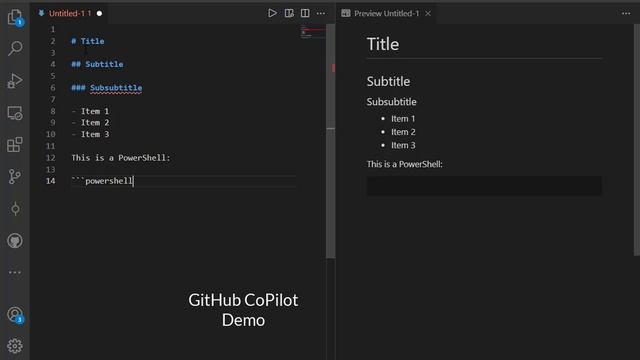Click 'Item 2' bullet in preview
640x360 pixels.
pos(403,132)
